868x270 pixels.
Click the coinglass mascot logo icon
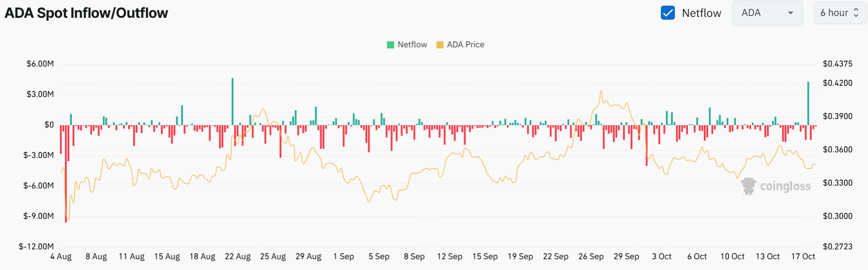(x=748, y=186)
